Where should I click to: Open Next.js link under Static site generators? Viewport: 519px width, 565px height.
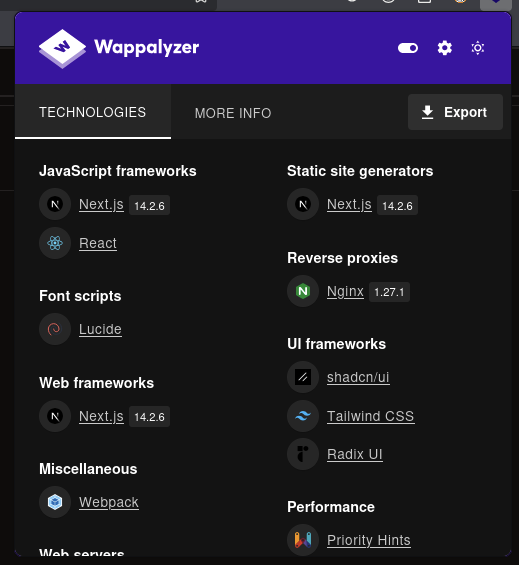pyautogui.click(x=349, y=204)
